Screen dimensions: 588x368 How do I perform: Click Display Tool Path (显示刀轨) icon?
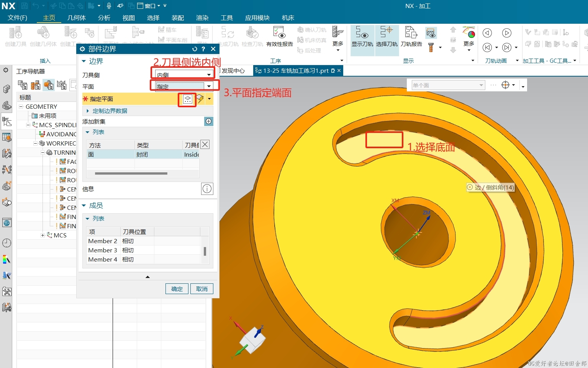point(362,37)
